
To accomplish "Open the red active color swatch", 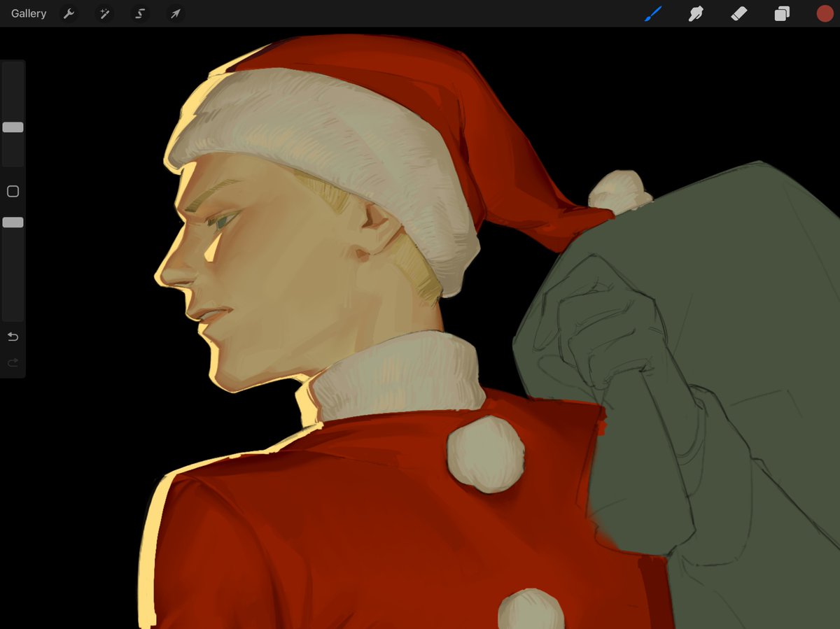I will [825, 13].
